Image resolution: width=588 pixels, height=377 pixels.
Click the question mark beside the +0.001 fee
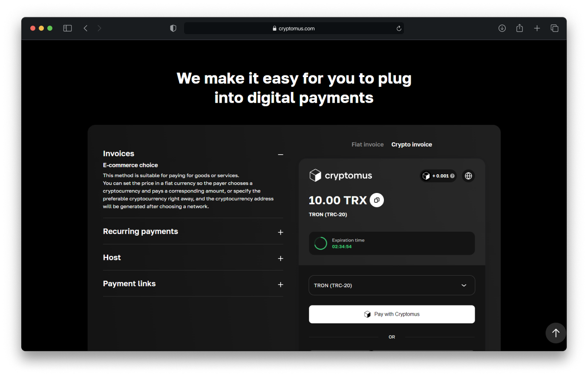click(453, 176)
